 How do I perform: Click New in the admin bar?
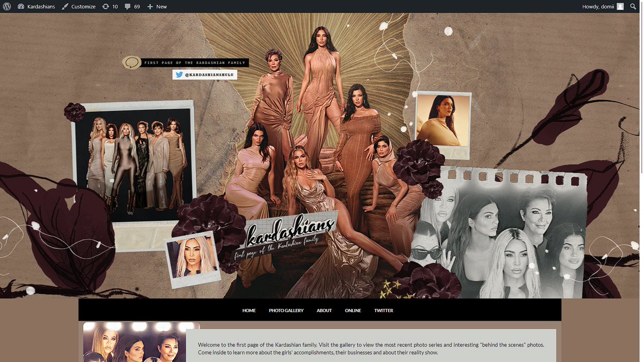coord(157,6)
